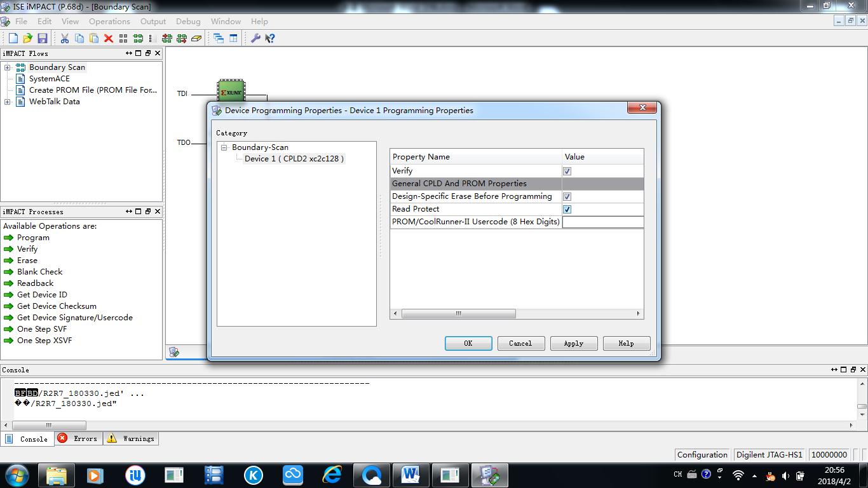Toggle the Read Protect checkbox
Viewport: 868px width, 488px height.
tap(567, 209)
